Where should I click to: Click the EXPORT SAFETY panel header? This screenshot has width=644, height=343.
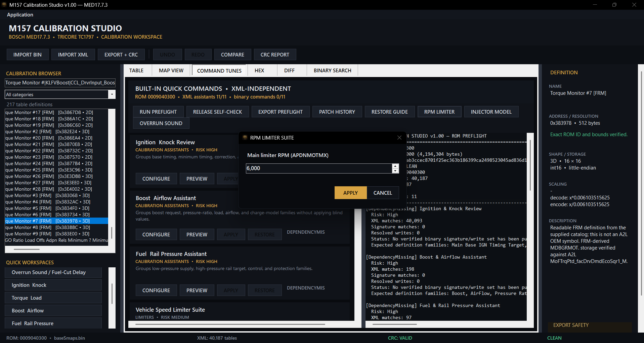(x=571, y=325)
